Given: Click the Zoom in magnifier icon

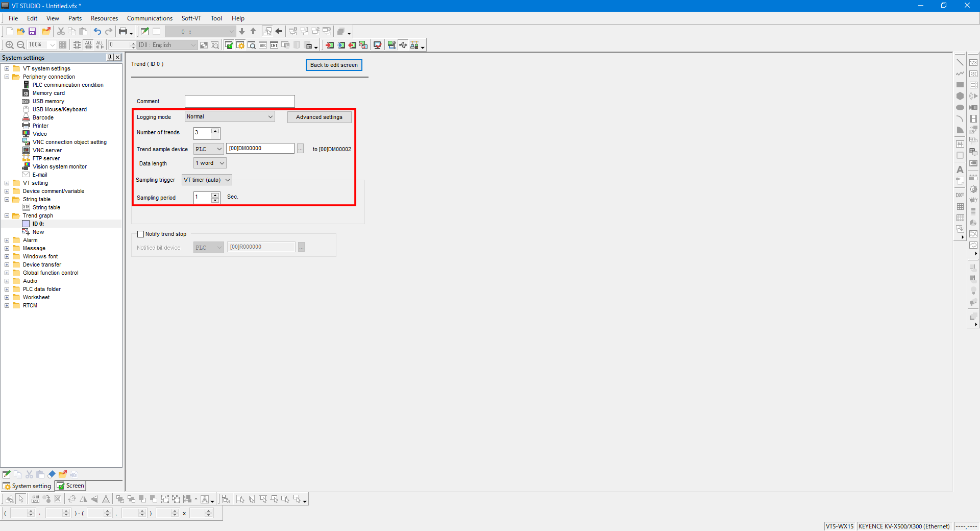Looking at the screenshot, I should point(9,45).
